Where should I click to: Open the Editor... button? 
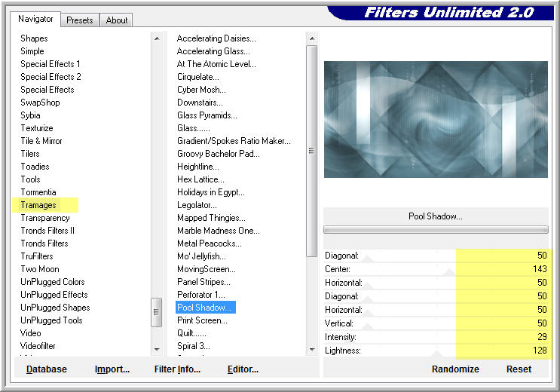point(243,369)
